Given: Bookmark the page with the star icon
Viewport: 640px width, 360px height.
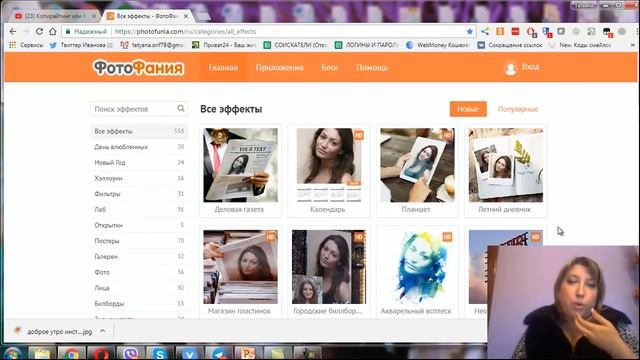Looking at the screenshot, I should (469, 31).
